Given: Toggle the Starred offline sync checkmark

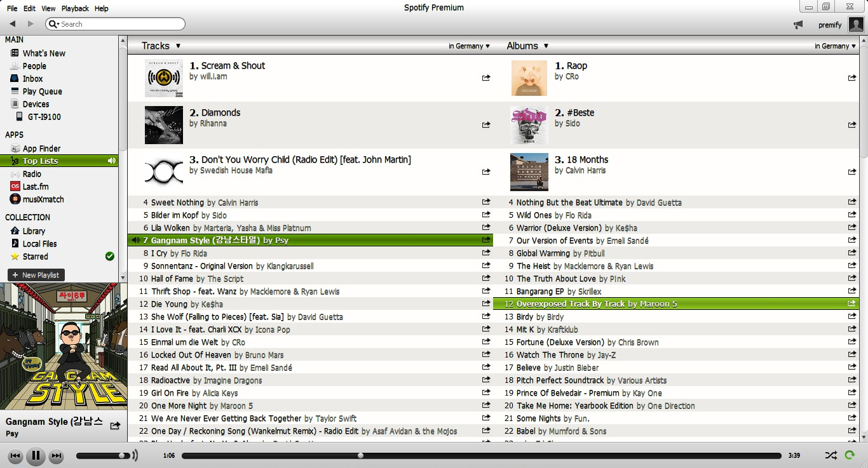Looking at the screenshot, I should 109,257.
